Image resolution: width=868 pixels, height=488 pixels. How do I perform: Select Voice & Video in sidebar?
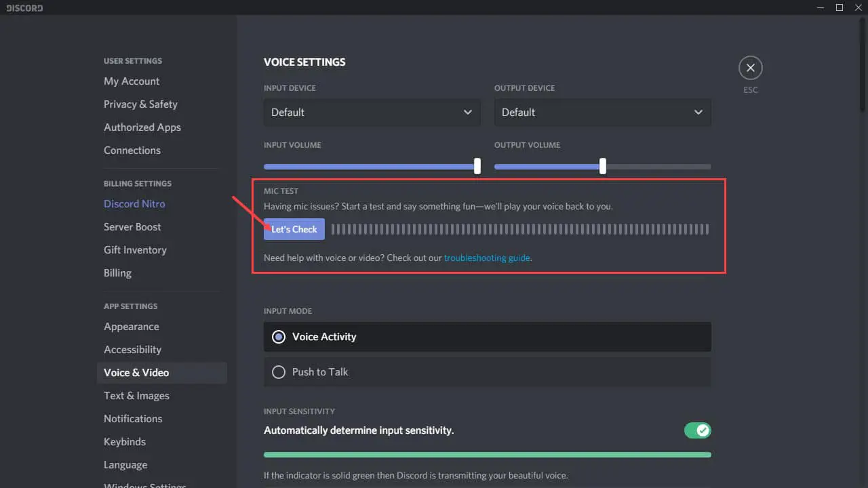(161, 373)
